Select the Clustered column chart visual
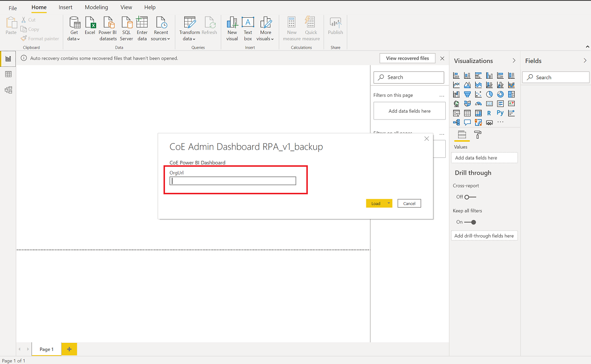591x364 pixels. pos(489,75)
